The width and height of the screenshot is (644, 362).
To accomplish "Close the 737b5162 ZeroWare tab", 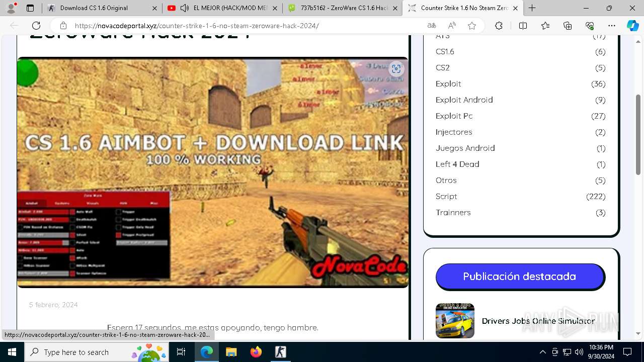I will click(395, 8).
